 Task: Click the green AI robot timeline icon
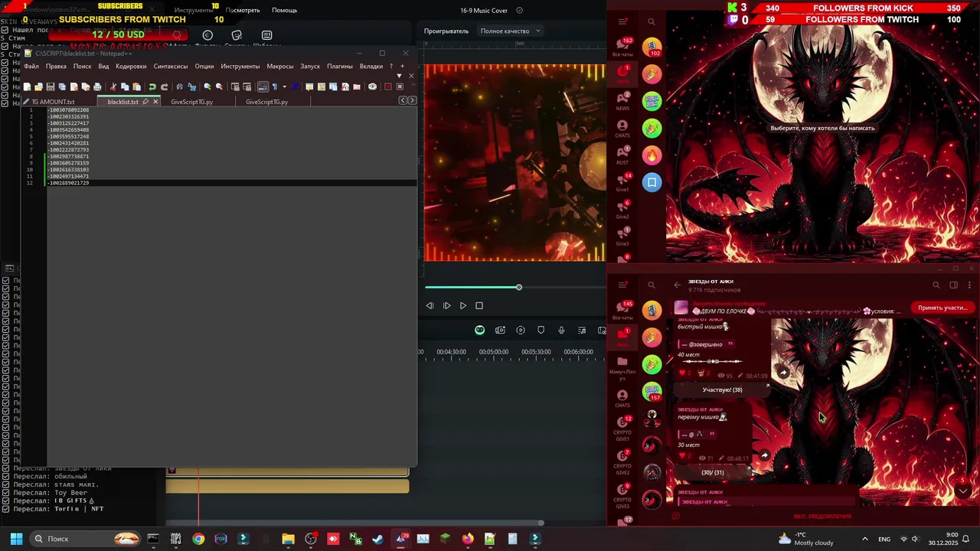click(x=479, y=330)
